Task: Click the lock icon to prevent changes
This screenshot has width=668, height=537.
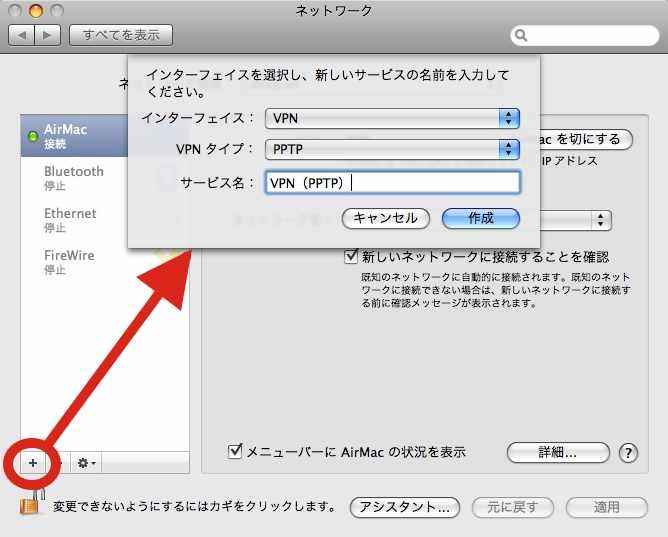Action: click(32, 503)
